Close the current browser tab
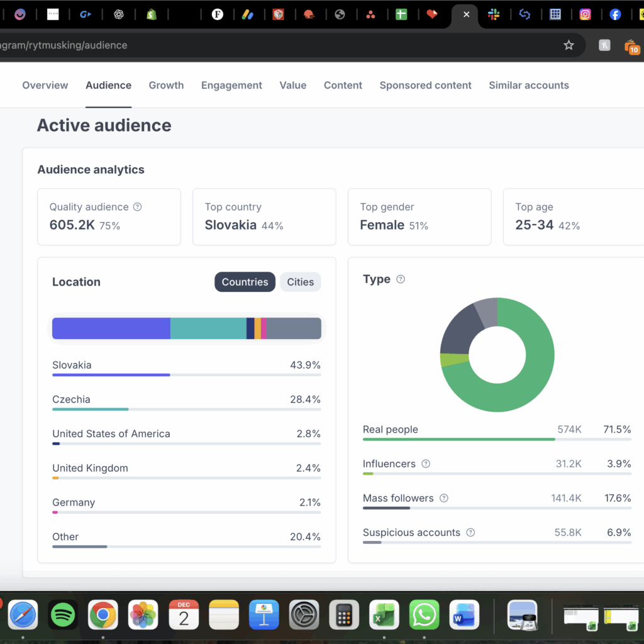This screenshot has width=644, height=644. pyautogui.click(x=466, y=14)
